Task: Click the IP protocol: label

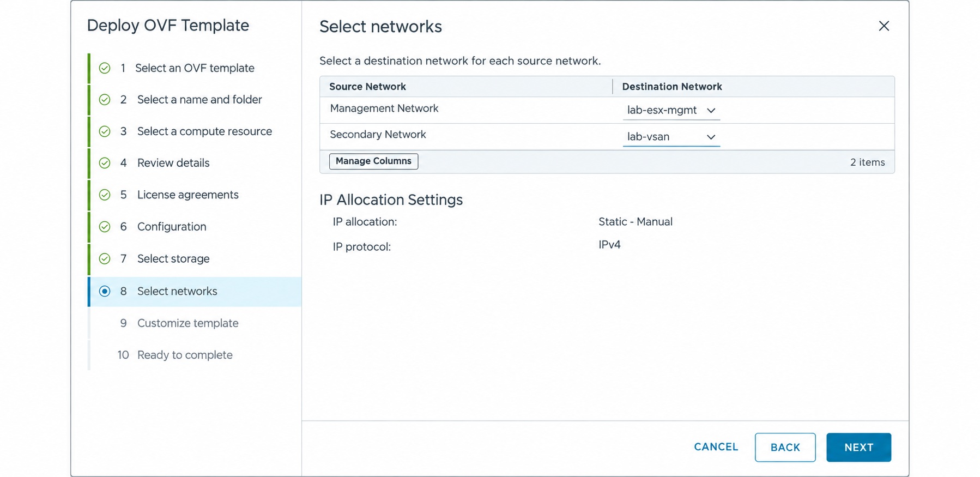Action: pos(361,247)
